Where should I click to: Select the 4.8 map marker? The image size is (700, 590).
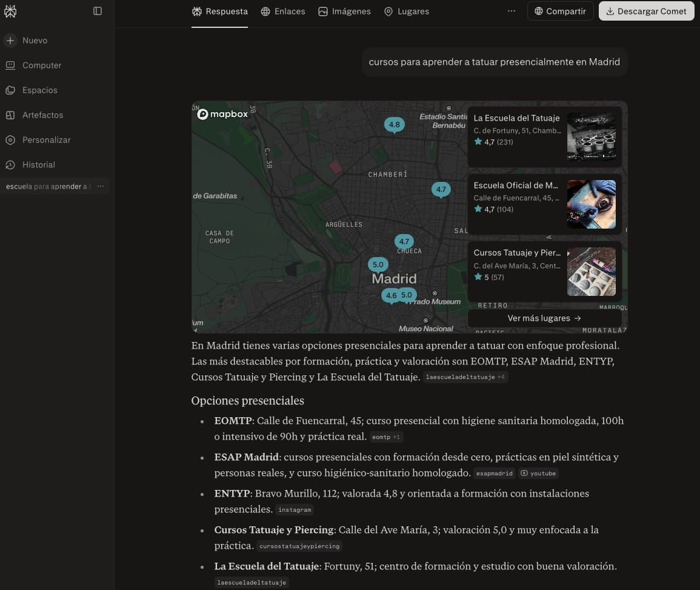click(394, 125)
